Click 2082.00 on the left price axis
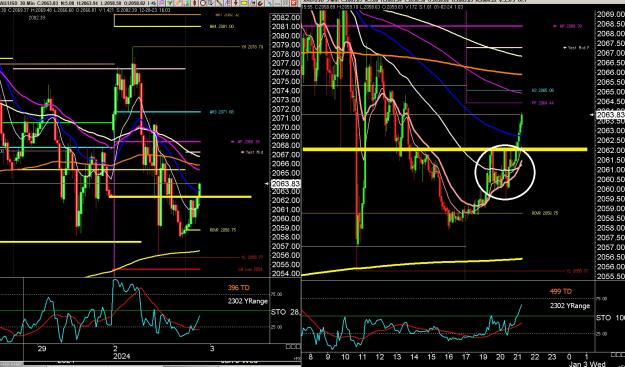 point(285,18)
